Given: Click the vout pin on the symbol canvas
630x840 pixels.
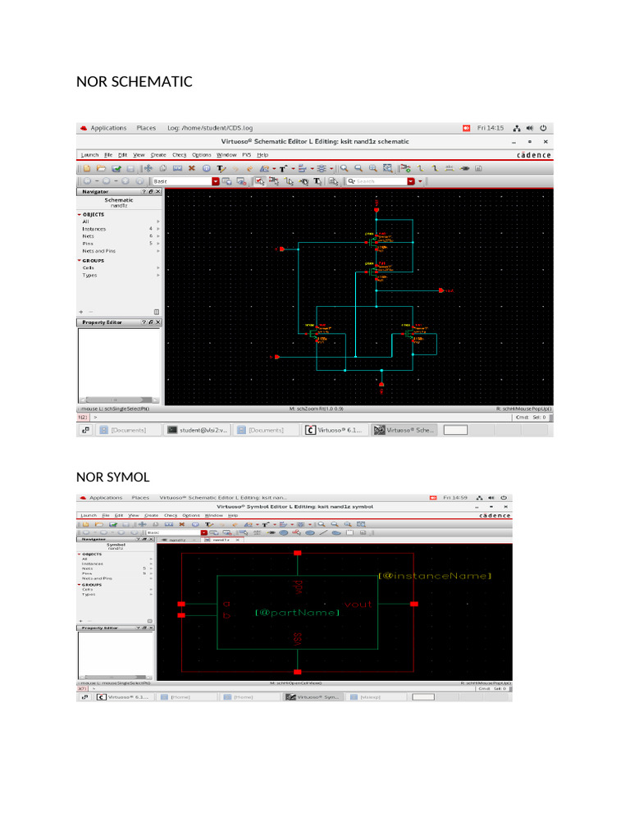Looking at the screenshot, I should 414,605.
